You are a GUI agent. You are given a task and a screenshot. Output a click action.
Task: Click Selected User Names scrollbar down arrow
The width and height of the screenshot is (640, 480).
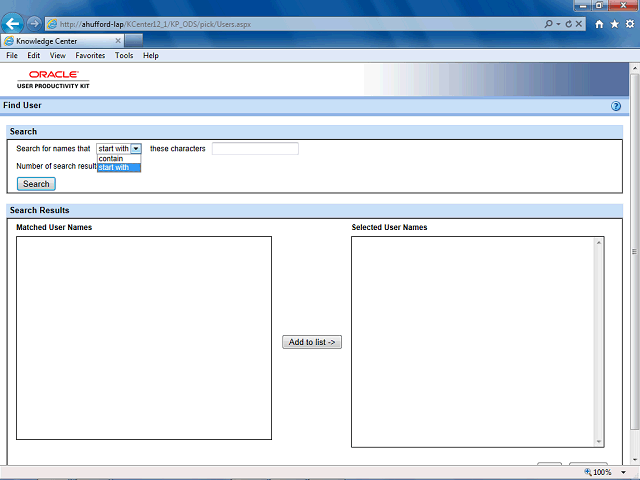point(599,442)
